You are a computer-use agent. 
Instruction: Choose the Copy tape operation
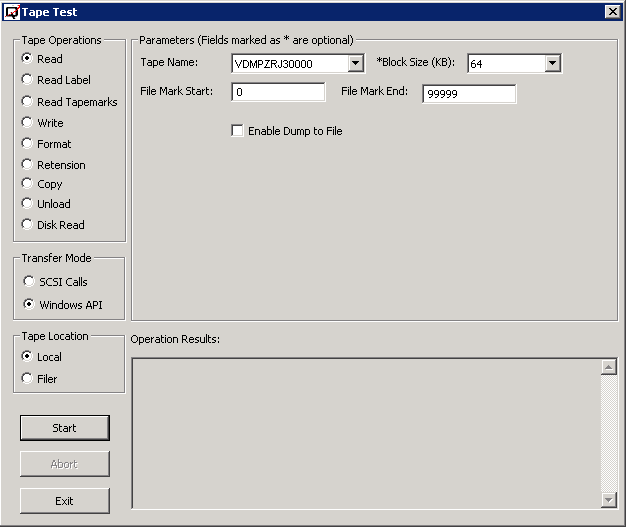[28, 184]
